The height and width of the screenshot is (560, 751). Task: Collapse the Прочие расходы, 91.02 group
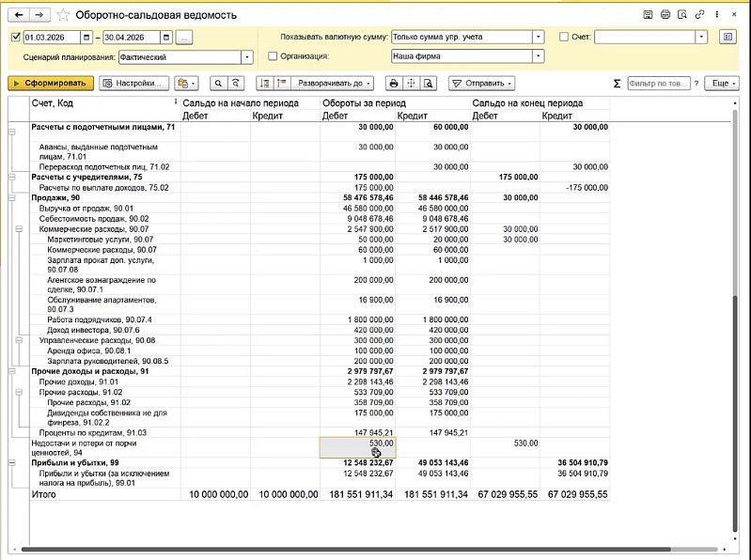(x=19, y=392)
